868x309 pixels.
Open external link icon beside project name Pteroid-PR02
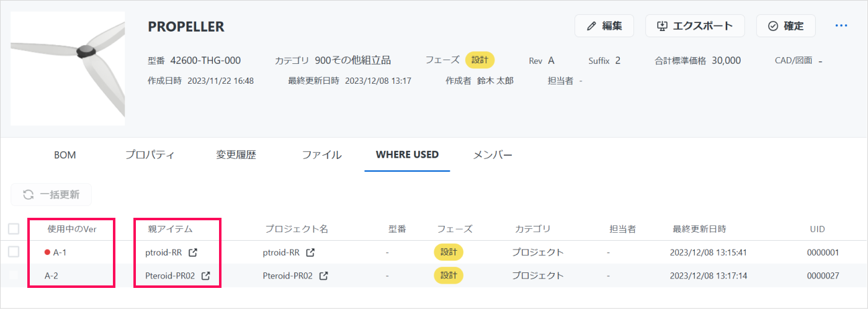click(323, 276)
